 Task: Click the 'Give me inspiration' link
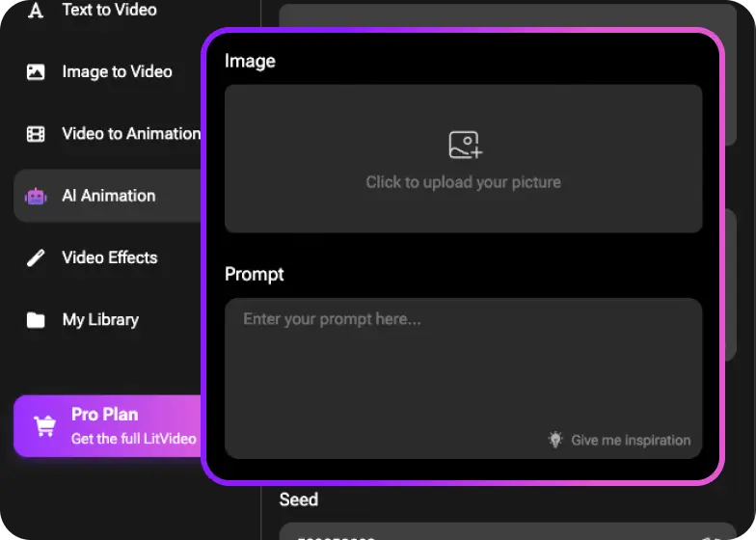click(x=631, y=441)
